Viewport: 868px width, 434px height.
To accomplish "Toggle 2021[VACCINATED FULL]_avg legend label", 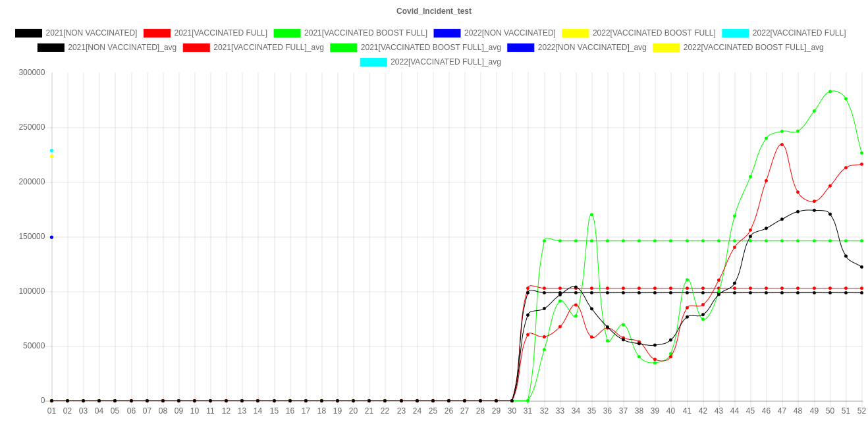I will tap(268, 47).
